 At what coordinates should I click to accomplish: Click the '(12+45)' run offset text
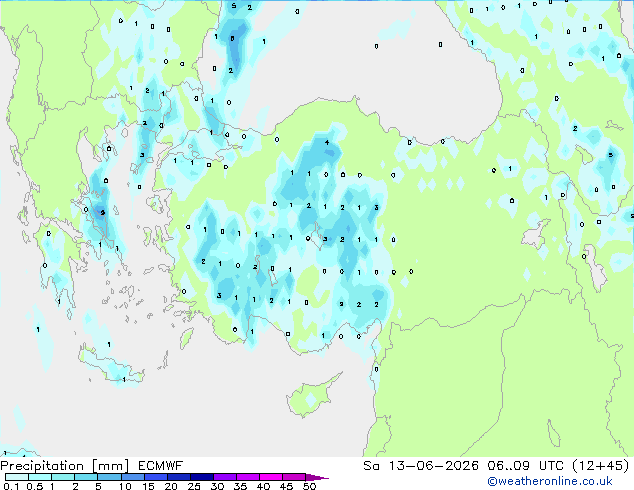[x=601, y=466]
